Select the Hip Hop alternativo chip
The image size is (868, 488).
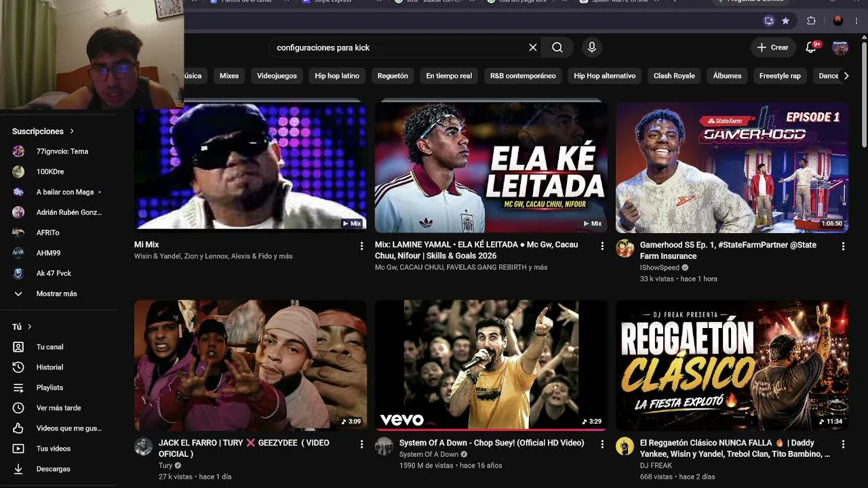(x=605, y=76)
